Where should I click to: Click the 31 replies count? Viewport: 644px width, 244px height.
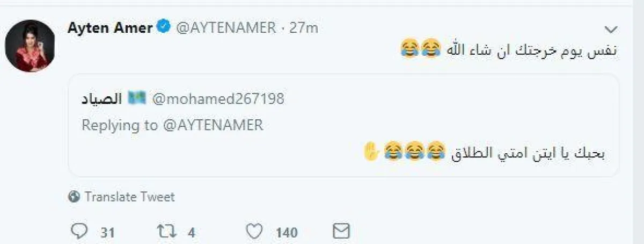tap(107, 233)
